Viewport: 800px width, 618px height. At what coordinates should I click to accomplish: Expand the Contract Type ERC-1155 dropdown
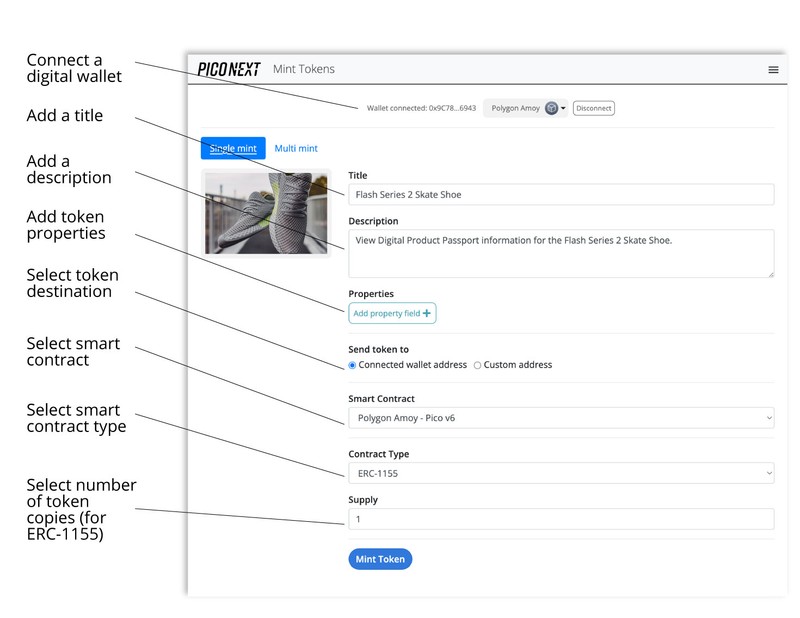(560, 473)
